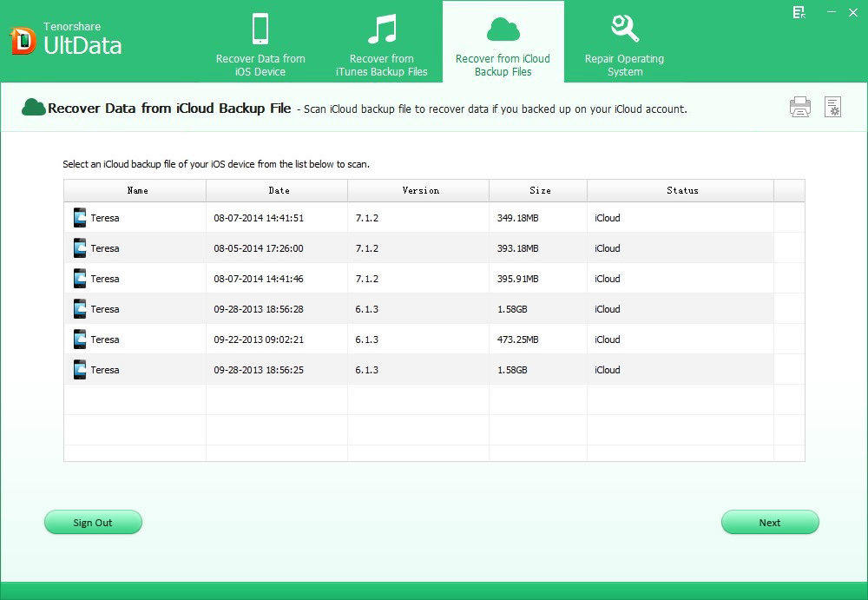Screen dimensions: 868x600
Task: Click version 7.1.2 in the 349.18MB row
Action: (x=367, y=218)
